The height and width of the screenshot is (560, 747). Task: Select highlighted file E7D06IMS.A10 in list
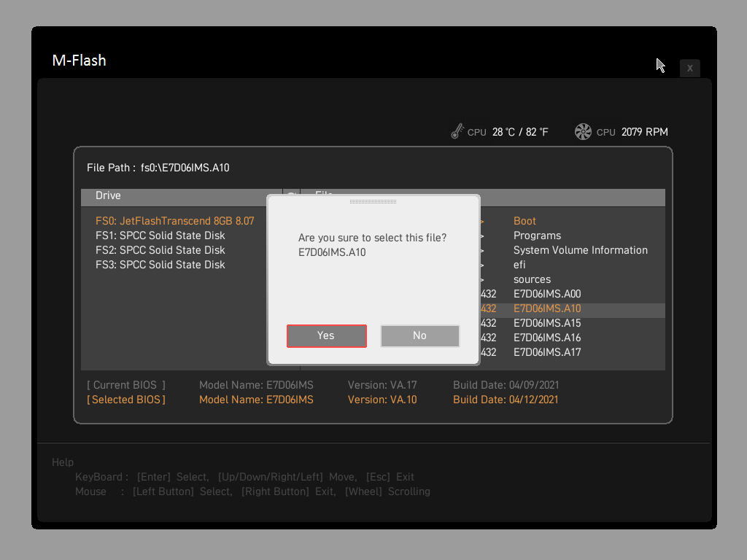[547, 308]
